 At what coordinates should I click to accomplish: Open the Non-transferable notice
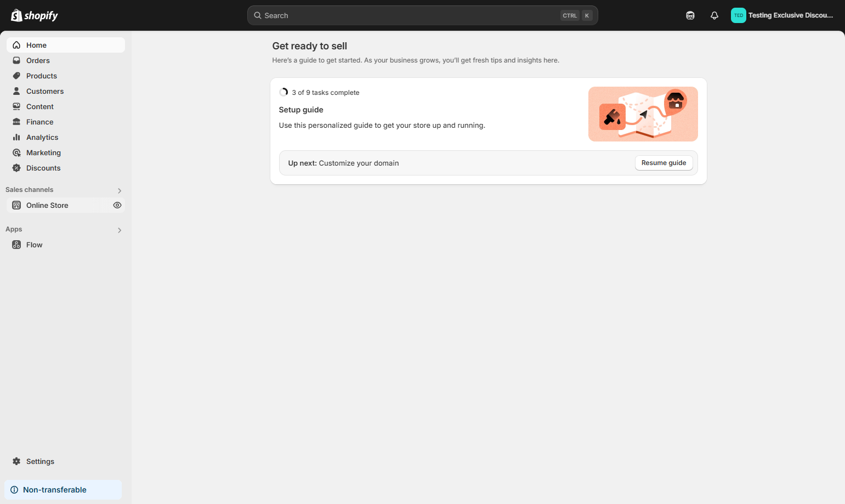(x=63, y=490)
